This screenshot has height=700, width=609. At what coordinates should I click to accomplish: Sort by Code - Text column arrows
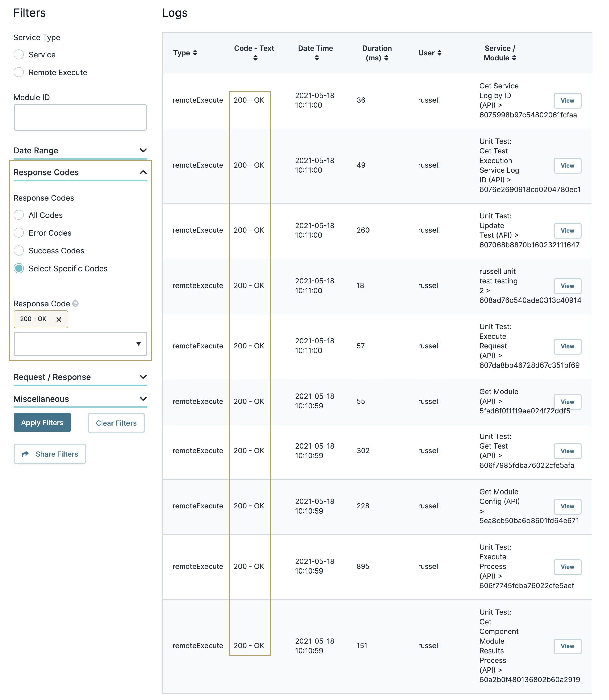pyautogui.click(x=255, y=58)
